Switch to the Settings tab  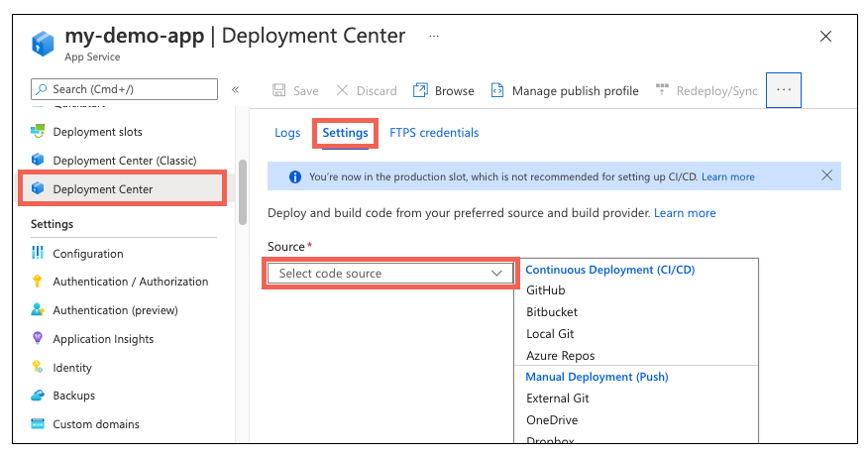(x=346, y=133)
